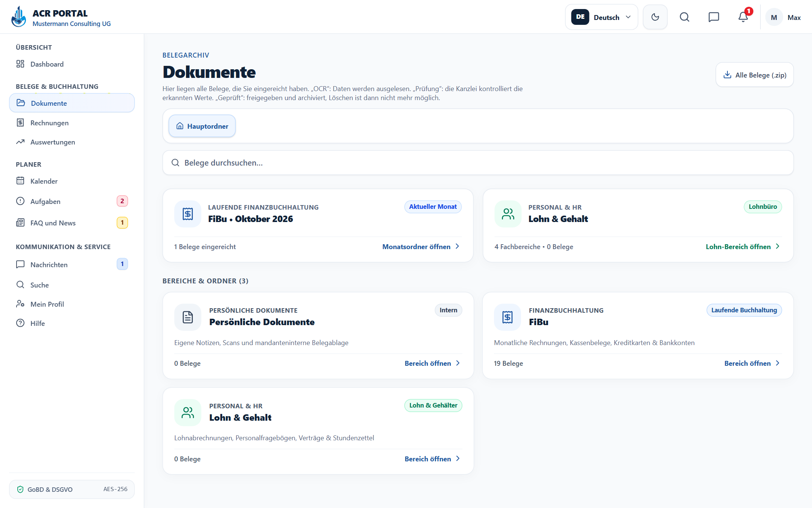Click the Kalender calendar icon
The height and width of the screenshot is (508, 812).
[20, 181]
